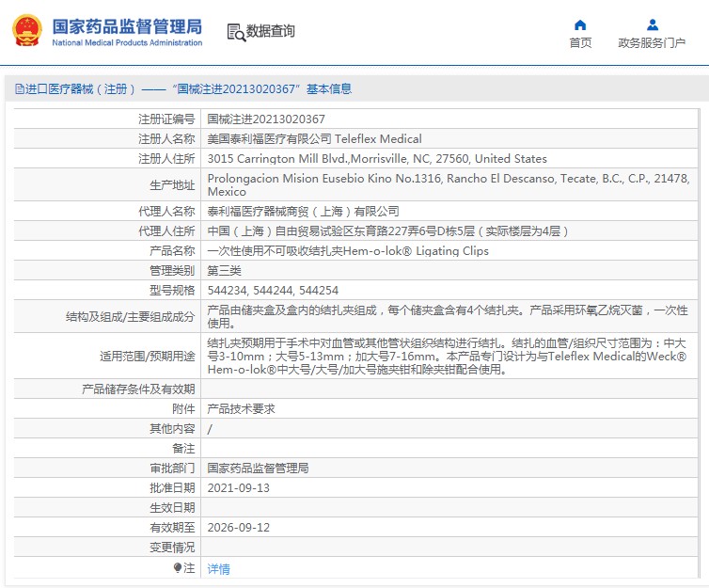Click the 注册证编号 label

tap(166, 119)
